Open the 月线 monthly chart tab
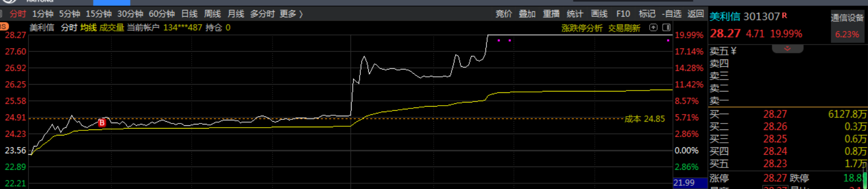The image size is (868, 189). [236, 14]
